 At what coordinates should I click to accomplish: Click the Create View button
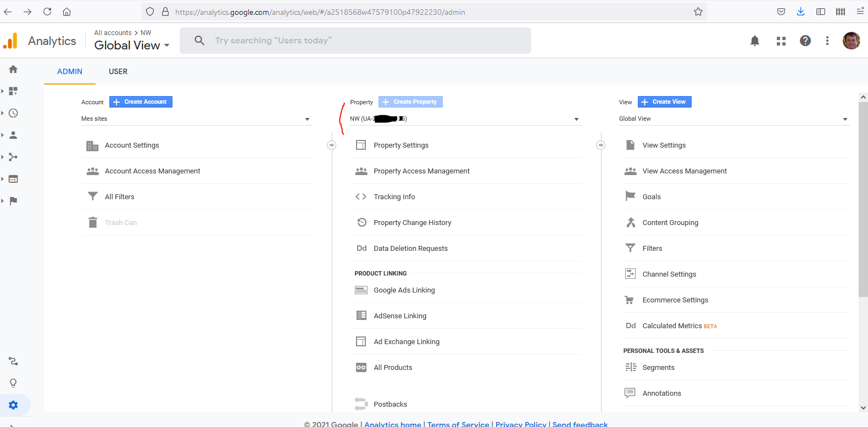[x=664, y=102]
